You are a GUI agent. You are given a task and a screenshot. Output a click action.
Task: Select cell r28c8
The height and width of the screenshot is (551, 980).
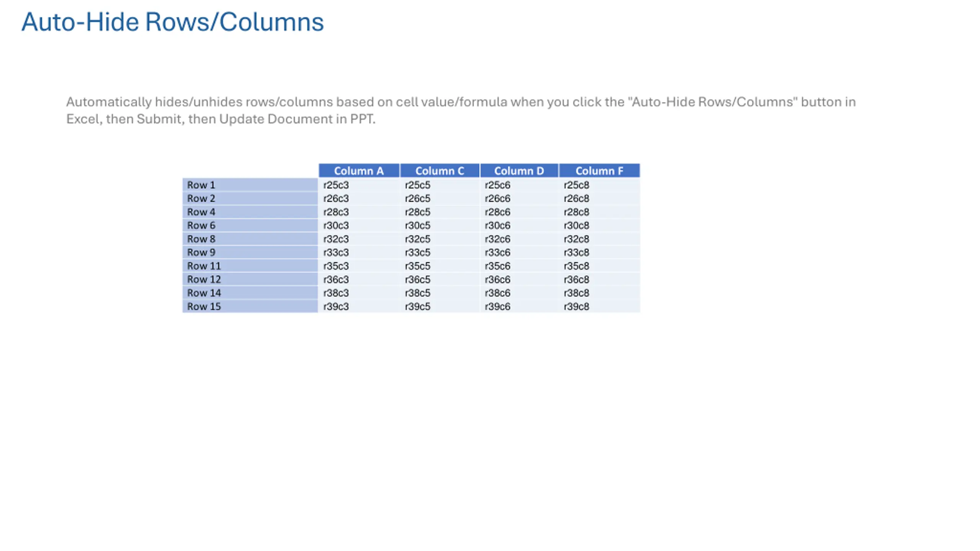(x=599, y=212)
